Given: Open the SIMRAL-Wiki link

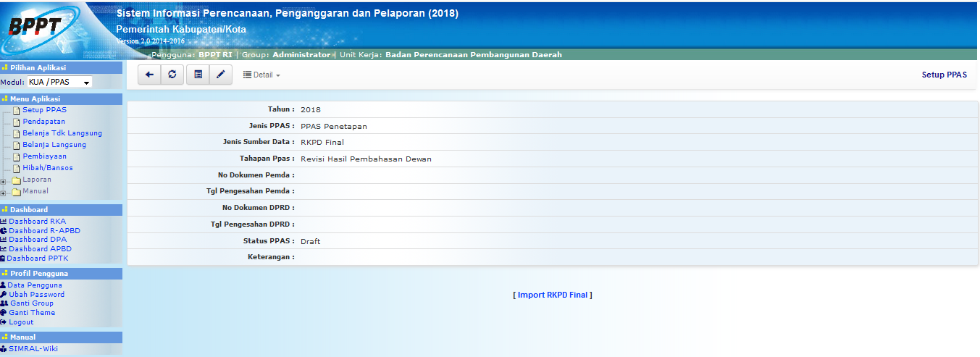Looking at the screenshot, I should (33, 348).
